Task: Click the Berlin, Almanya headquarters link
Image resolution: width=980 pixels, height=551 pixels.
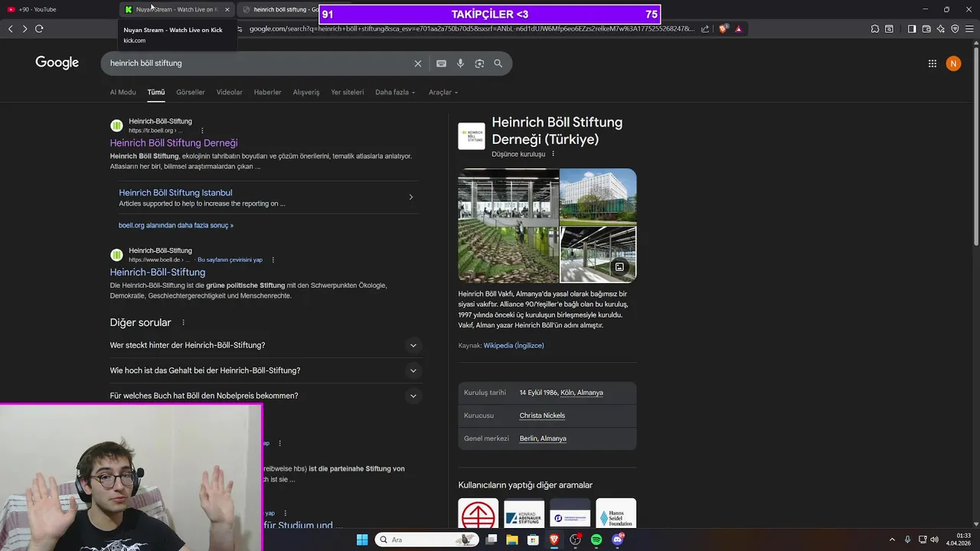Action: coord(543,439)
